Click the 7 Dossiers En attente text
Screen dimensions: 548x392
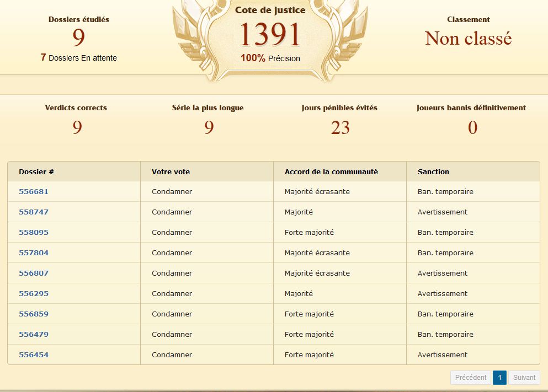[79, 58]
